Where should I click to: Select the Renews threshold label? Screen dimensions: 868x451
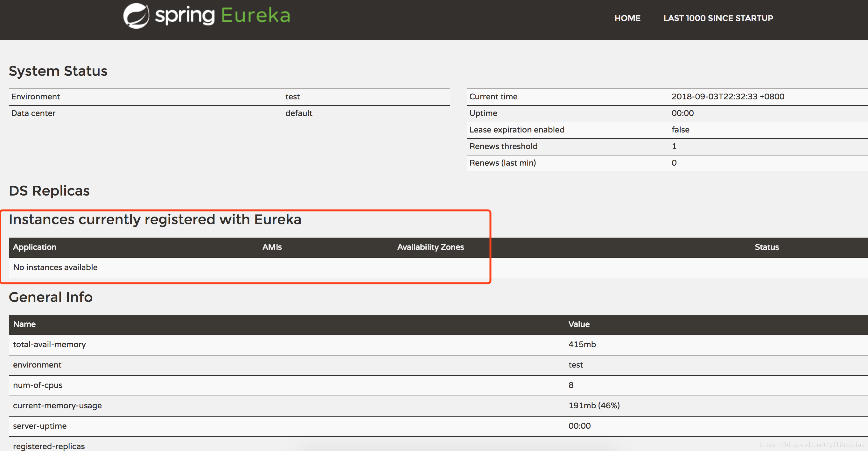[x=503, y=147]
